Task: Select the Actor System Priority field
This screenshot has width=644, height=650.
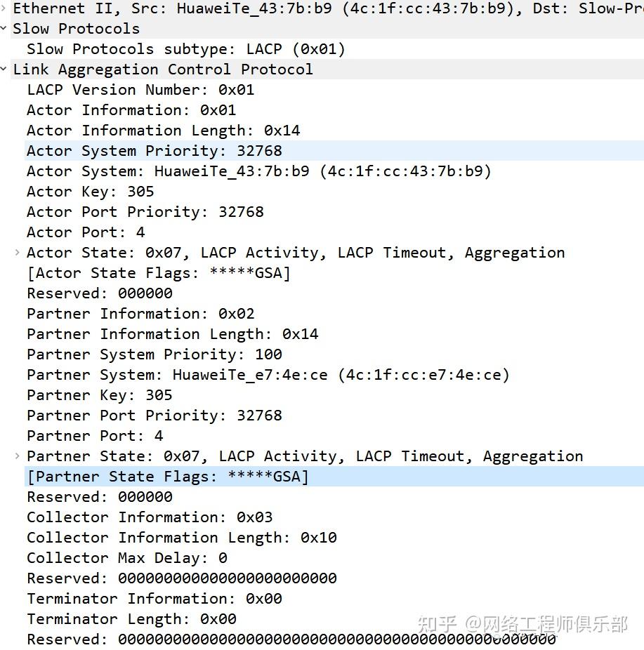Action: [334, 150]
